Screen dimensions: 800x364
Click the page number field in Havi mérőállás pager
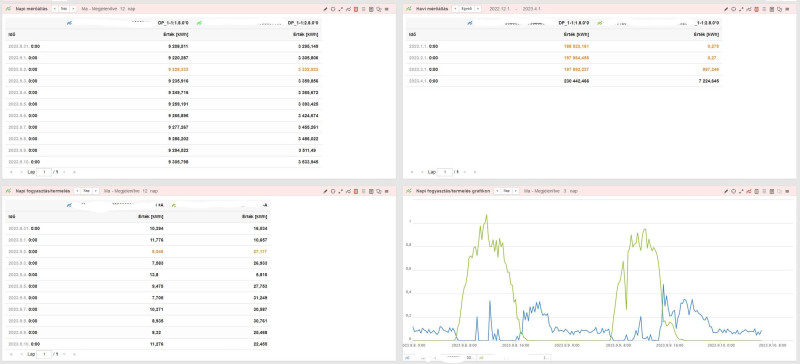(445, 172)
